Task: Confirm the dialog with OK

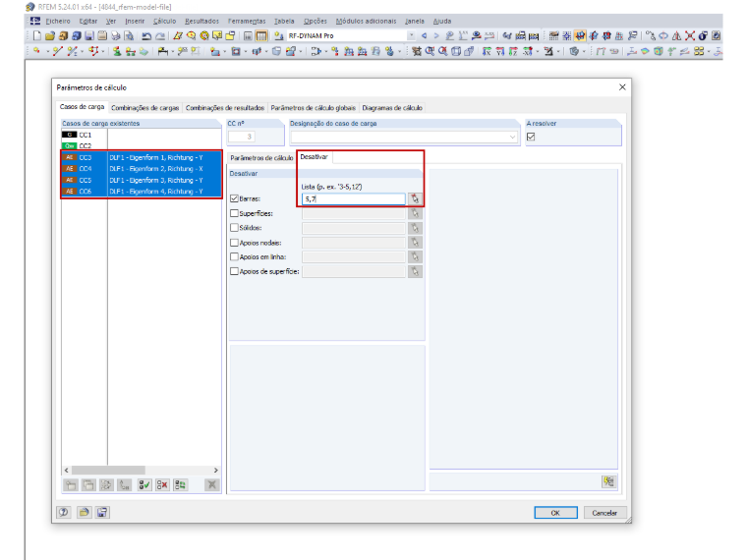Action: pyautogui.click(x=555, y=513)
